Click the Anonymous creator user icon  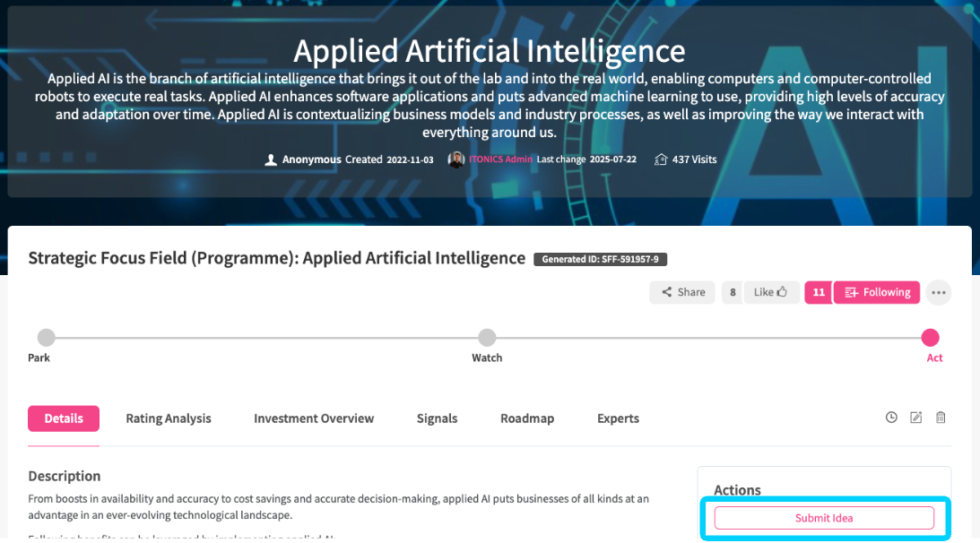[x=271, y=159]
